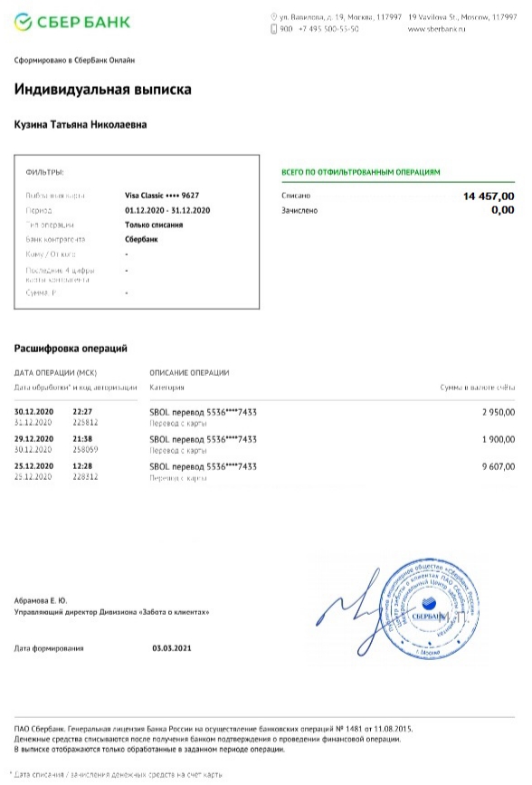Click the Расшифровка операций heading
The width and height of the screenshot is (532, 785).
71,349
